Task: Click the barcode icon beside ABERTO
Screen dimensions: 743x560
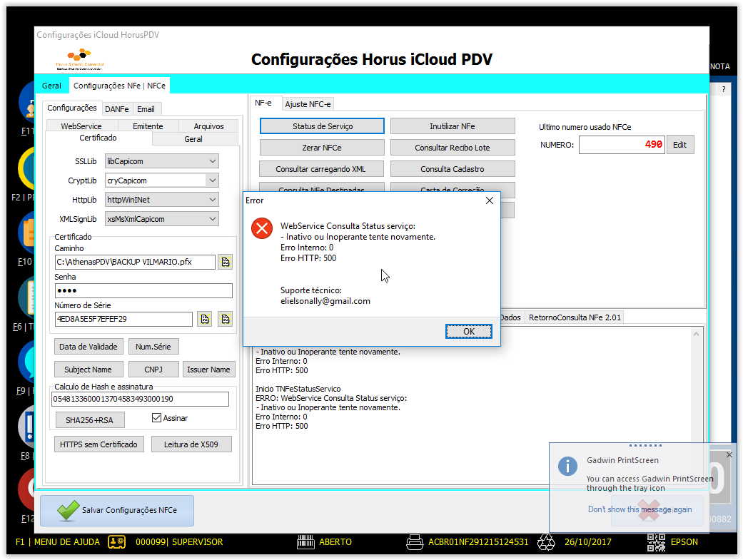Action: [305, 542]
